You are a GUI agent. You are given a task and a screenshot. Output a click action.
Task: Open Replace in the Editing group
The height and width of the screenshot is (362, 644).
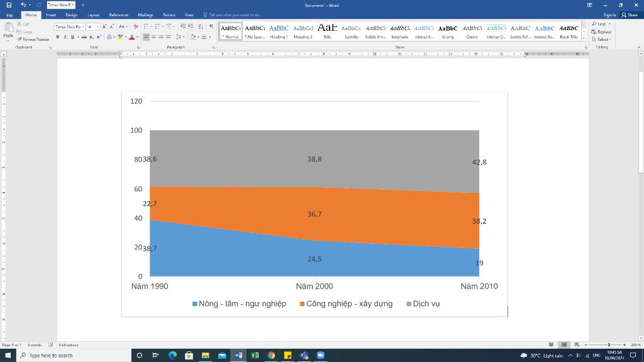(602, 31)
